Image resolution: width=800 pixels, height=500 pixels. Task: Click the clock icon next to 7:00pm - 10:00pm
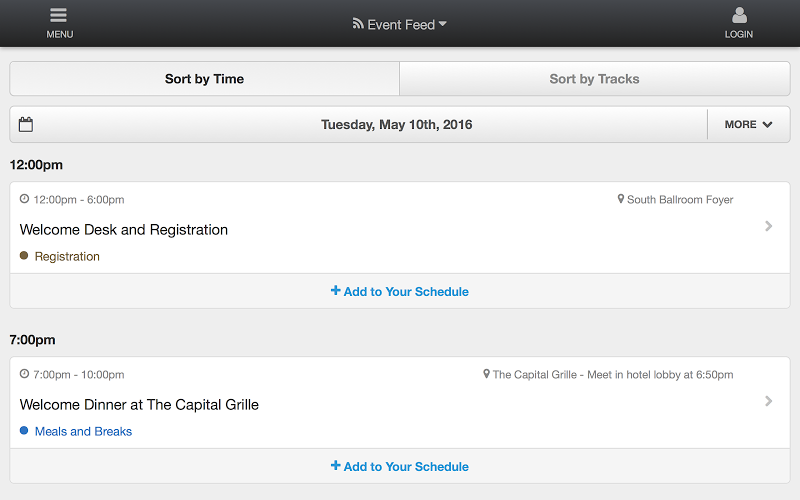point(24,374)
